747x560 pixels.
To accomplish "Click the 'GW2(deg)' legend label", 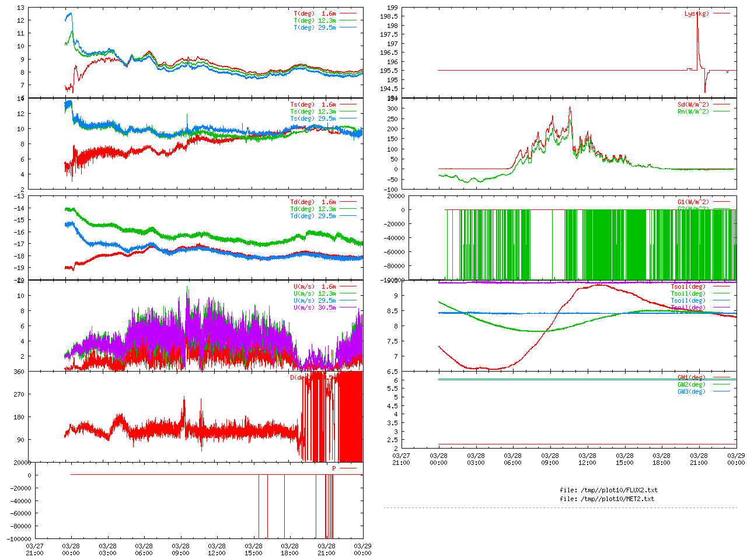I will point(692,384).
